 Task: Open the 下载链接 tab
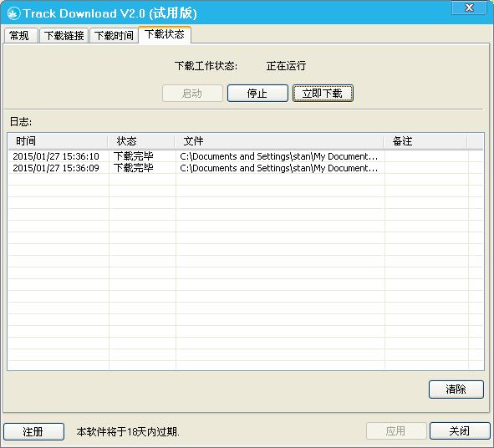click(x=64, y=35)
